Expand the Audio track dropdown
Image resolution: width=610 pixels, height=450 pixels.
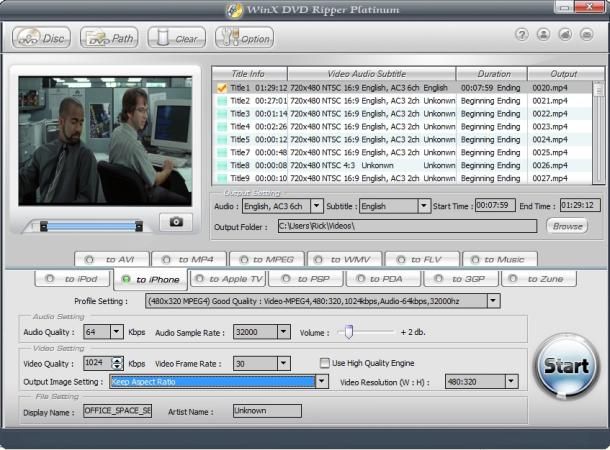[x=317, y=206]
